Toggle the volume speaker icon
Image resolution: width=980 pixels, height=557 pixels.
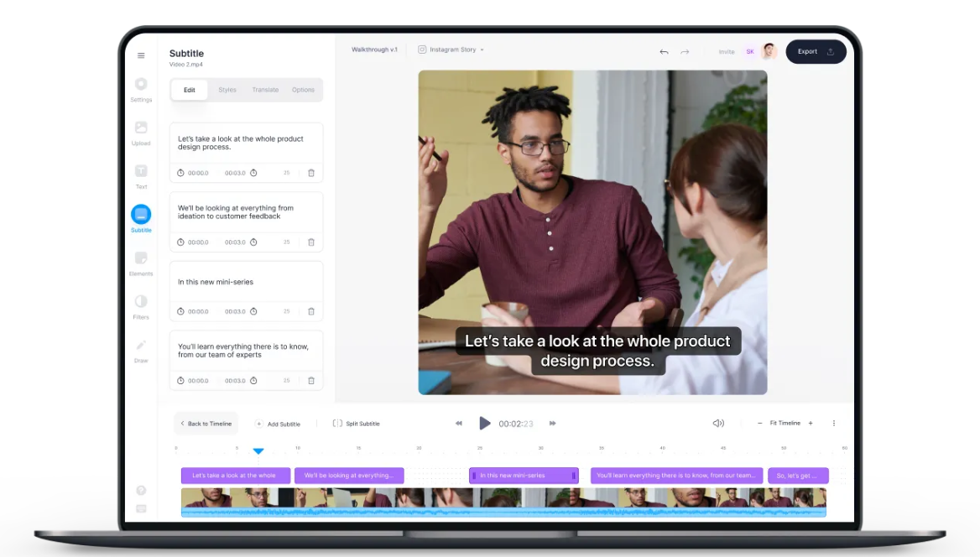click(x=718, y=424)
